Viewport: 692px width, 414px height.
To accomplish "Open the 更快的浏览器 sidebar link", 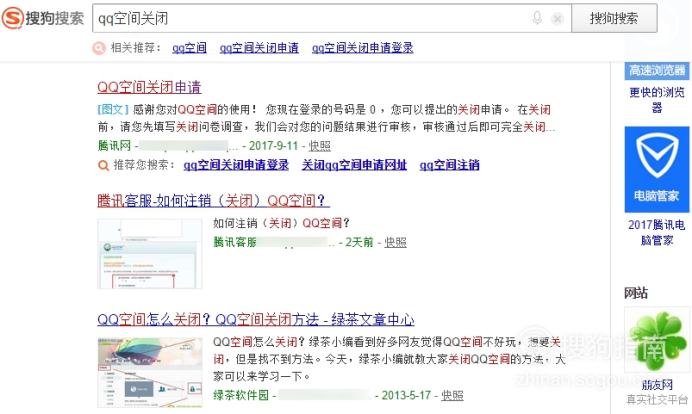I will (x=657, y=100).
